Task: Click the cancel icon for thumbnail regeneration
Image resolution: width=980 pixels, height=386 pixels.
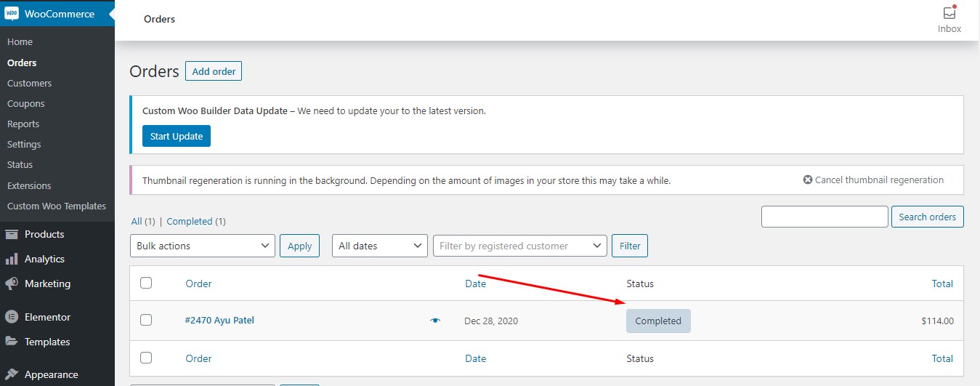Action: tap(807, 180)
